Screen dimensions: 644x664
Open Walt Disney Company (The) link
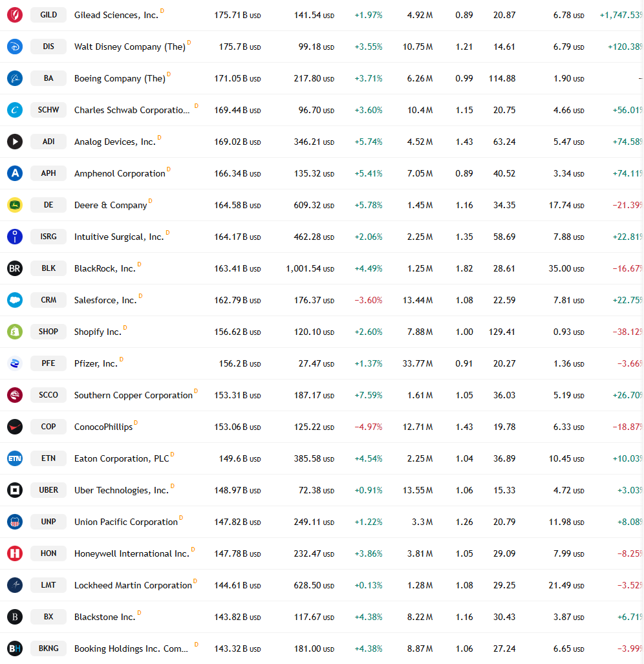(x=129, y=47)
